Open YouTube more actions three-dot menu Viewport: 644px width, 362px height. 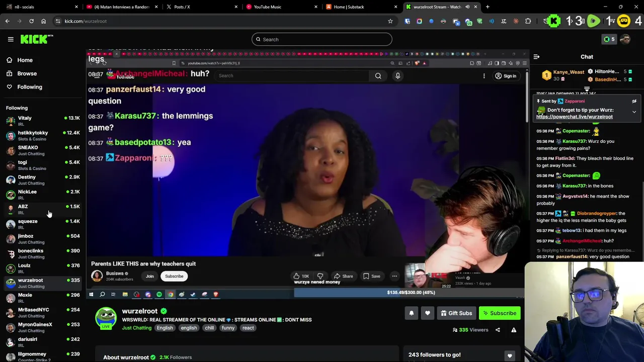[x=394, y=276]
